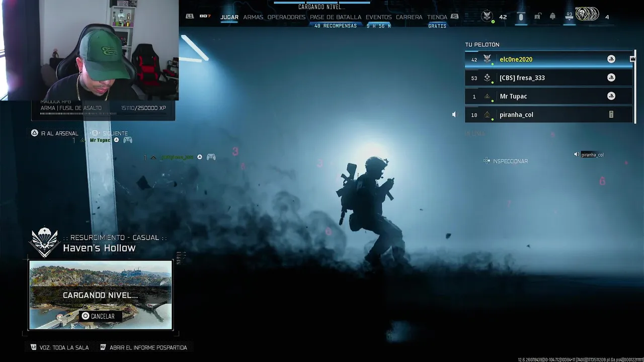This screenshot has width=644, height=362.
Task: Go to the PASE DE BATALLA tab
Action: (336, 17)
